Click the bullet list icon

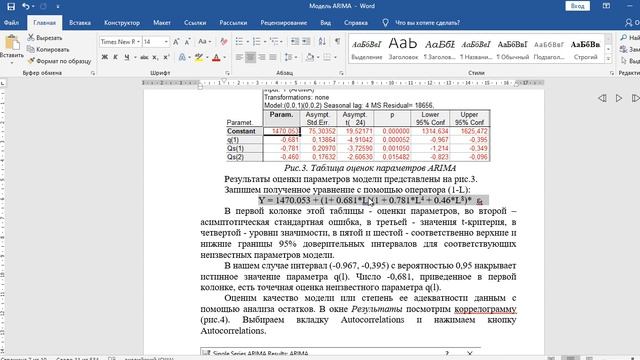pos(240,42)
